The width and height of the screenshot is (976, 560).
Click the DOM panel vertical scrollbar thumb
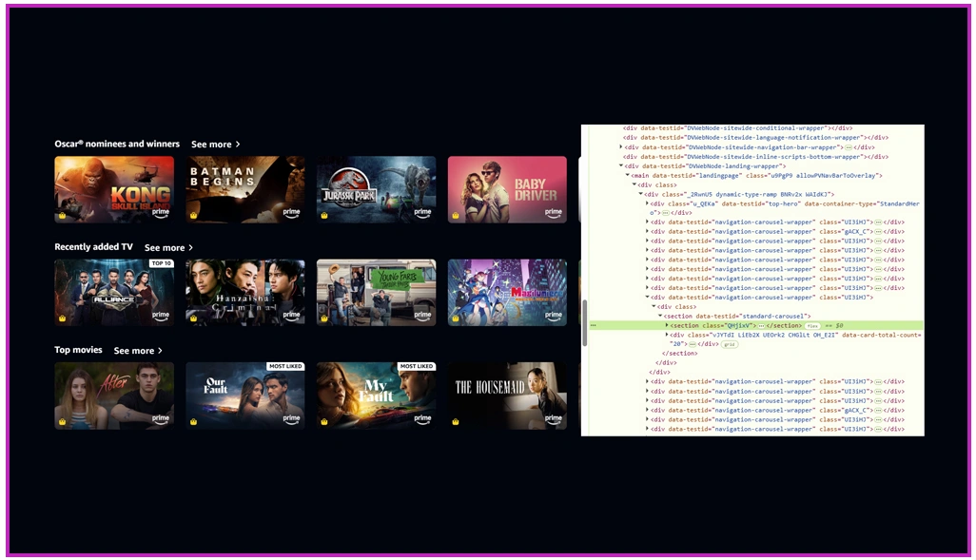tap(585, 322)
